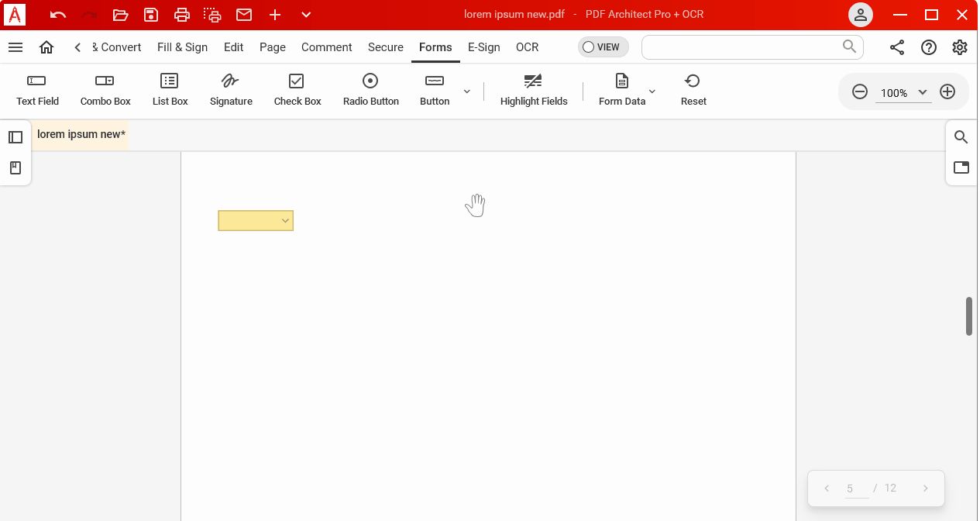This screenshot has height=521, width=980.
Task: Select the Radio Button tool
Action: coord(370,88)
